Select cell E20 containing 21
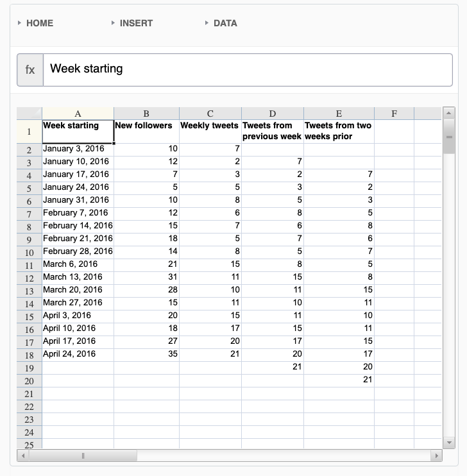Screen dimensions: 467x476 339,380
